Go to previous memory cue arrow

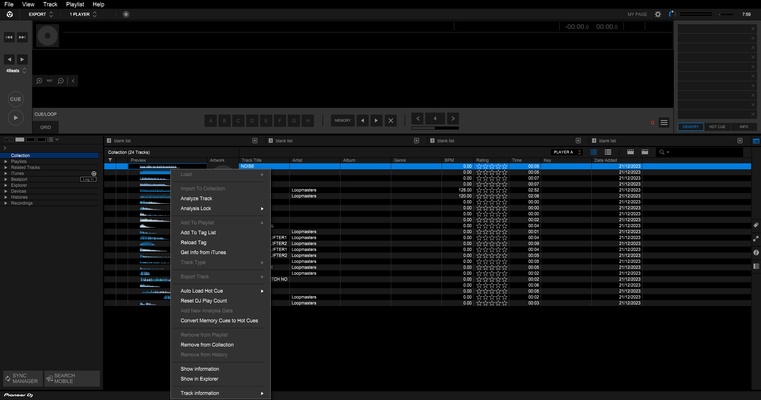(x=363, y=120)
